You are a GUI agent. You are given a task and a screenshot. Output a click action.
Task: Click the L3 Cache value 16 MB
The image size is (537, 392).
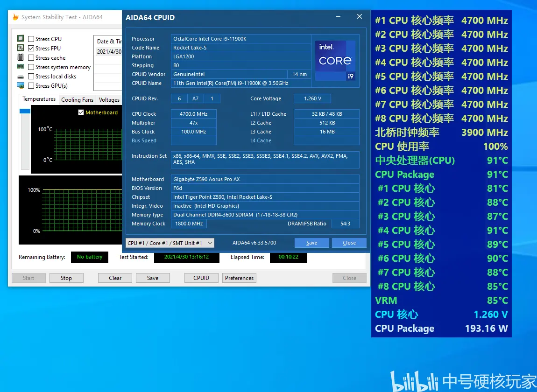(327, 132)
